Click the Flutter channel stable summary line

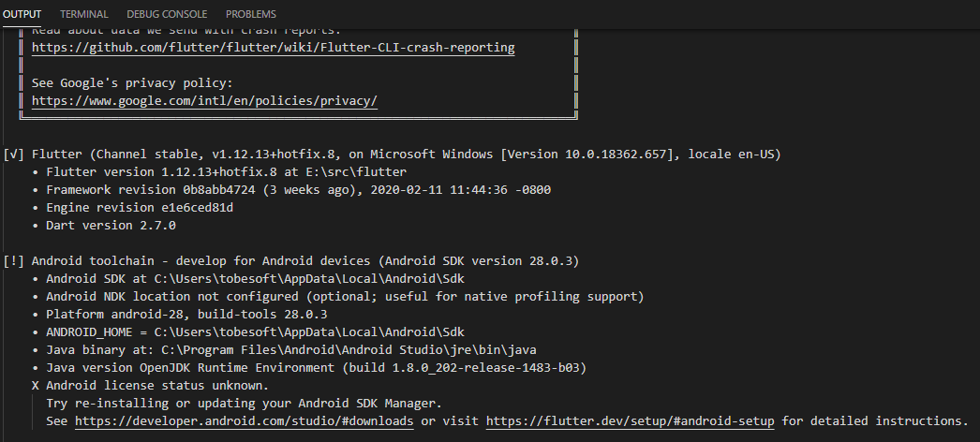pyautogui.click(x=393, y=155)
